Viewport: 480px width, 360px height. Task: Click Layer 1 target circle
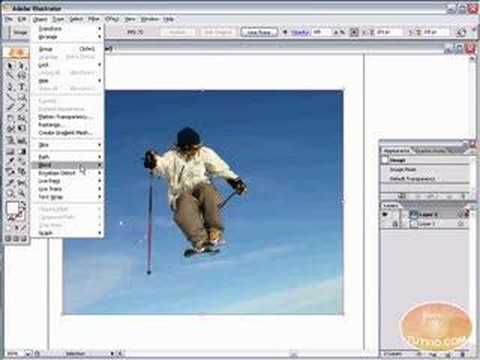pos(461,224)
